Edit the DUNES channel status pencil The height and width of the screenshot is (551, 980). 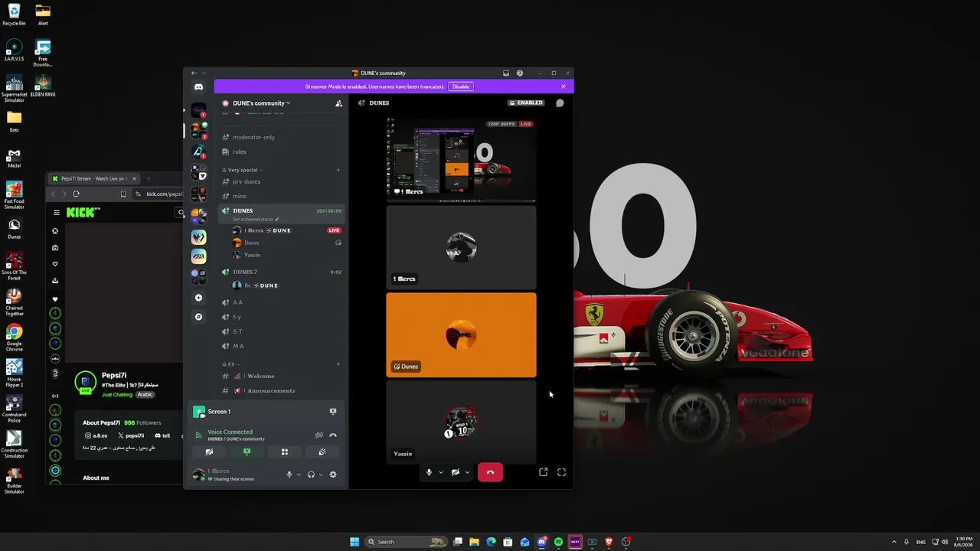coord(277,220)
